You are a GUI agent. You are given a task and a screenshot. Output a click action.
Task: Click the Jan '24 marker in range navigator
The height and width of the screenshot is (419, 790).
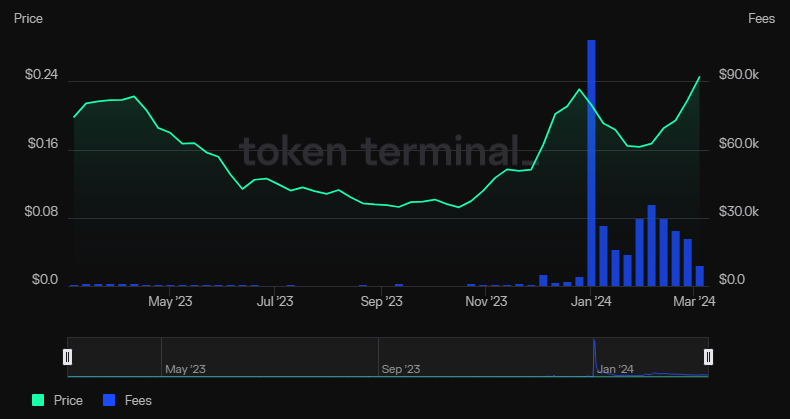click(615, 369)
